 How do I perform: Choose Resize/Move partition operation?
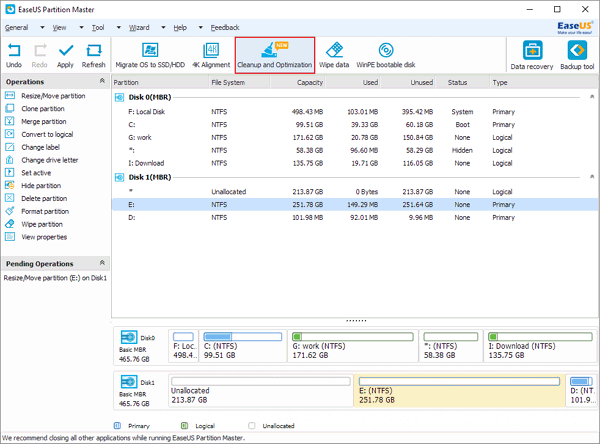tap(45, 96)
